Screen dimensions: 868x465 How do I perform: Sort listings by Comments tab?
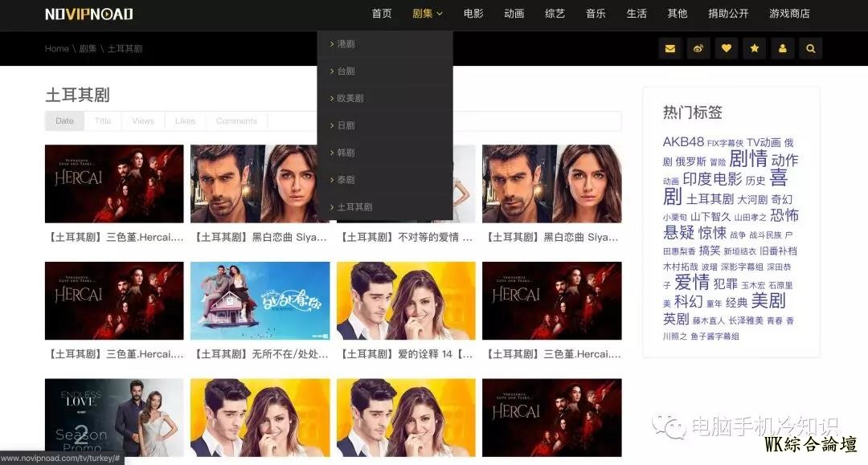(x=236, y=120)
